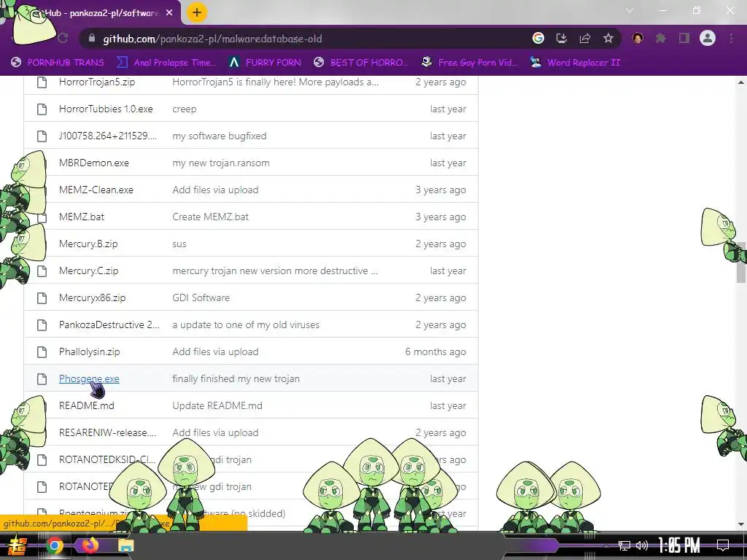
Task: Click the Google search icon in address bar
Action: tap(538, 38)
